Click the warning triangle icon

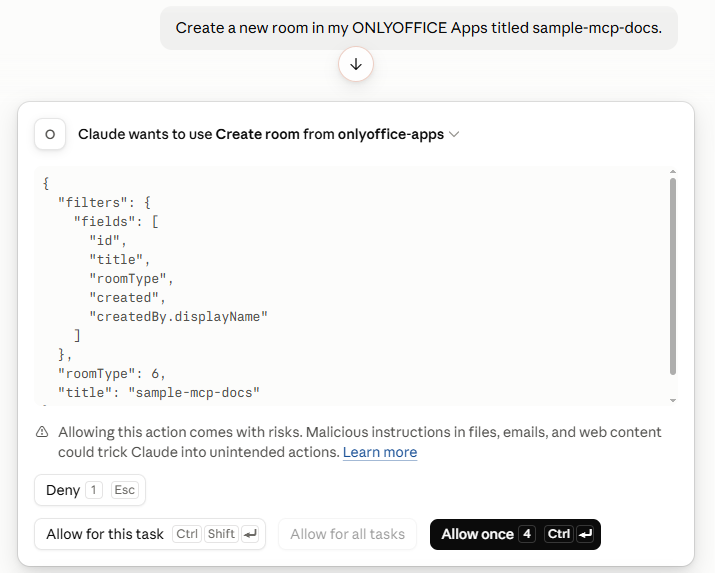tap(42, 432)
